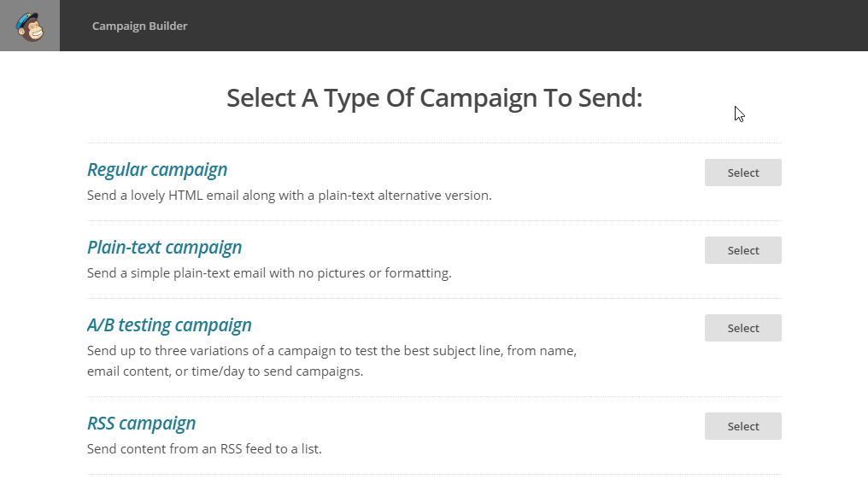Image resolution: width=868 pixels, height=491 pixels.
Task: Click the dotted divider under the page heading
Action: point(434,143)
